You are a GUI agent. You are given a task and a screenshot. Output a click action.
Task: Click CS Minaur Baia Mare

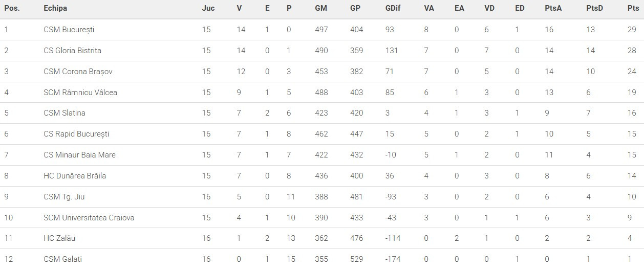pyautogui.click(x=79, y=155)
